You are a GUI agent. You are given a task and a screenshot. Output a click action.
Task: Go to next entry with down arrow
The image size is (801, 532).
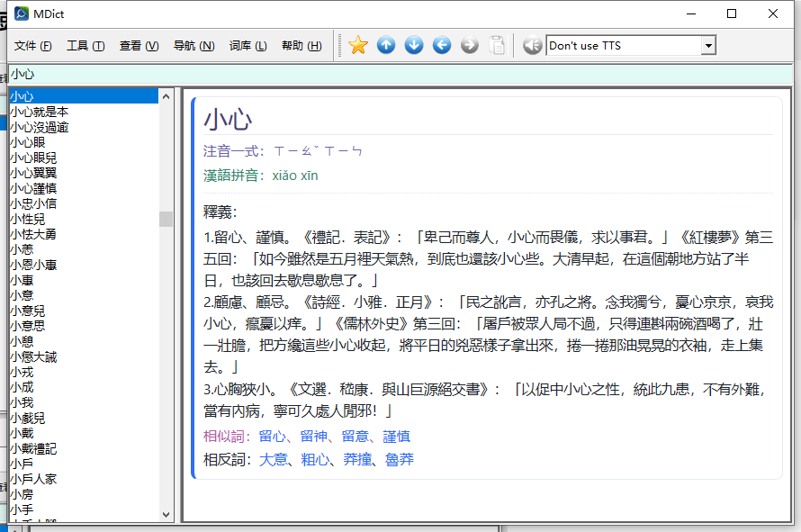[x=414, y=45]
